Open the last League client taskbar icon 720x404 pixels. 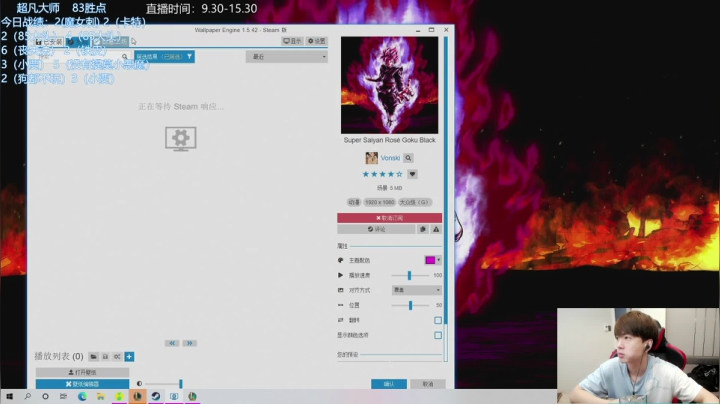192,396
